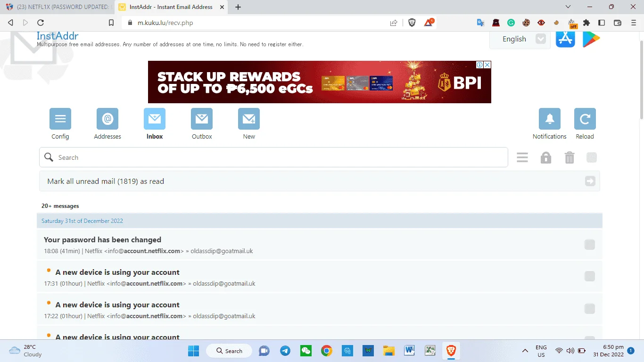
Task: Click the taskbar Search box
Action: 229,351
